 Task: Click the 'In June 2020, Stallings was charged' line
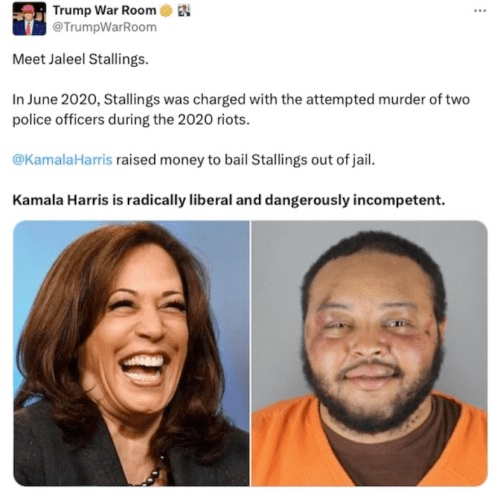241,99
